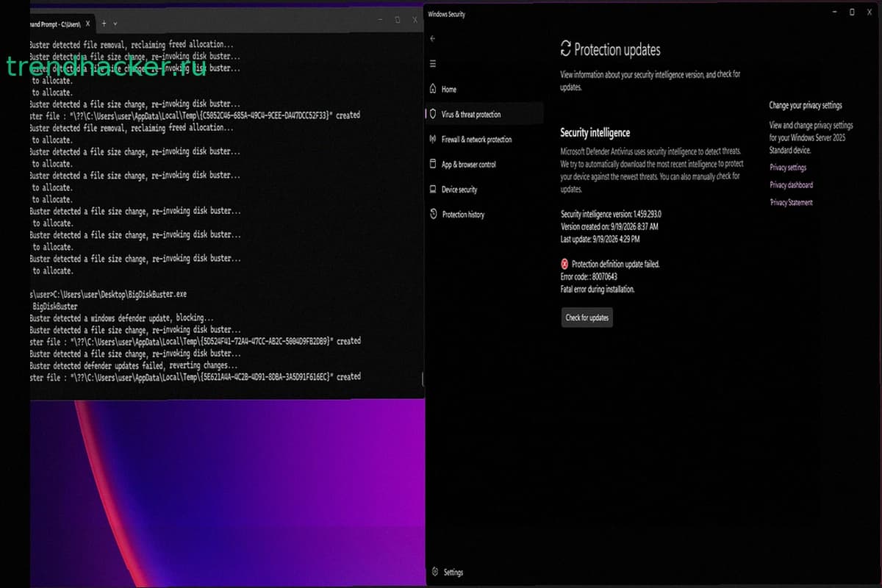The image size is (882, 588).
Task: Expand the Command Prompt tab dropdown arrow
Action: 115,24
